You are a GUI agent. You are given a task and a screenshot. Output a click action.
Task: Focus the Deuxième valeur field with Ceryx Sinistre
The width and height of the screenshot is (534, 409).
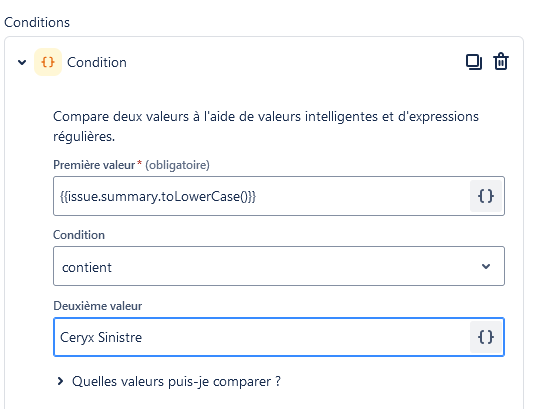(x=262, y=337)
